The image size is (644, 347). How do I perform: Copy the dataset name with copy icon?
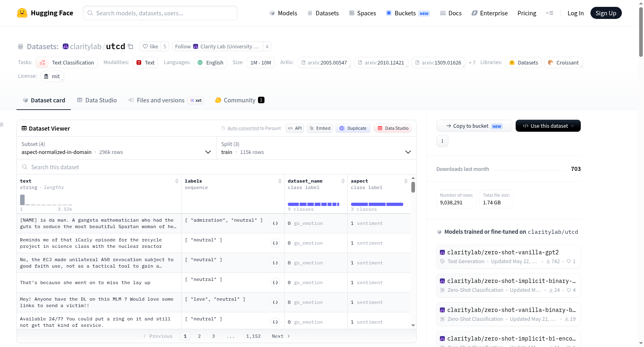click(130, 46)
